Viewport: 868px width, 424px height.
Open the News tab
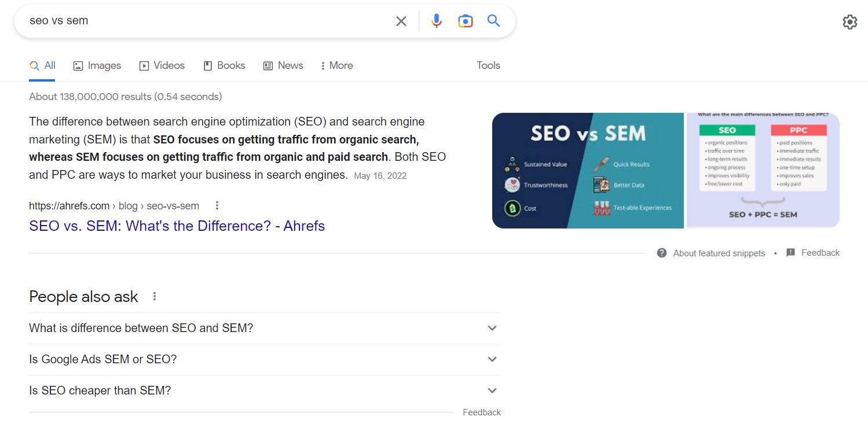pyautogui.click(x=283, y=65)
